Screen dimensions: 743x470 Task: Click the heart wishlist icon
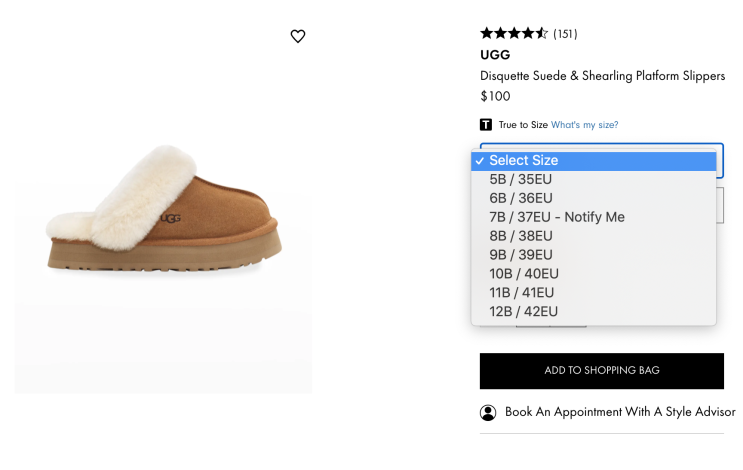tap(297, 36)
